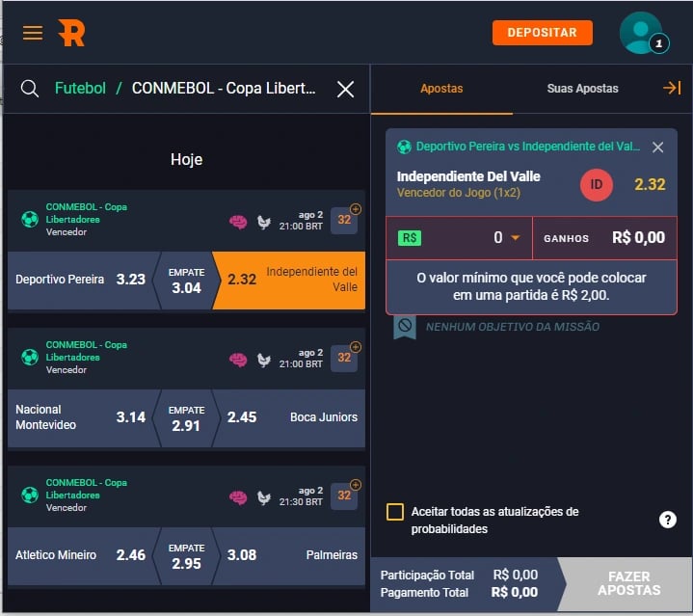Open help for odds updates
693x616 pixels.
click(667, 520)
